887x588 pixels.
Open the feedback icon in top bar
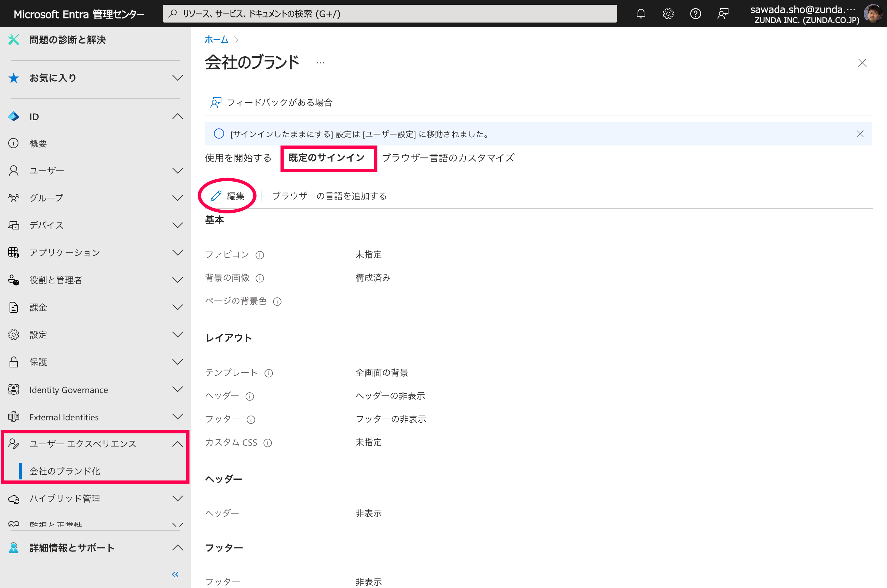[x=723, y=14]
